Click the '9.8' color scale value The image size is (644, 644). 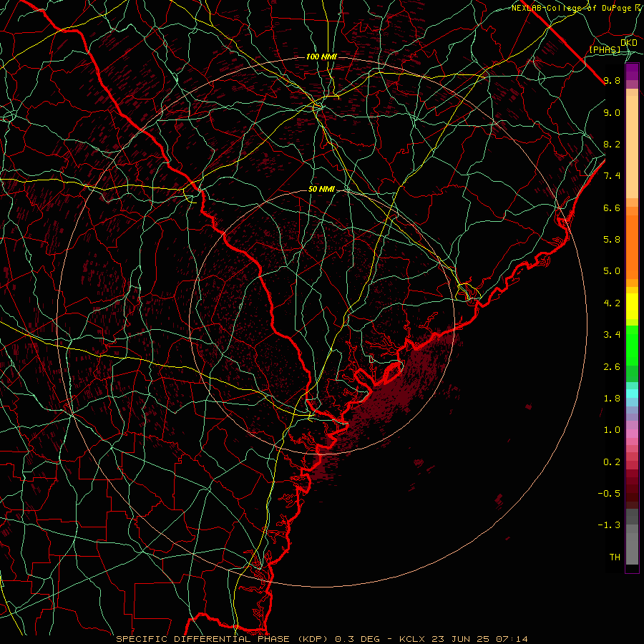(612, 80)
